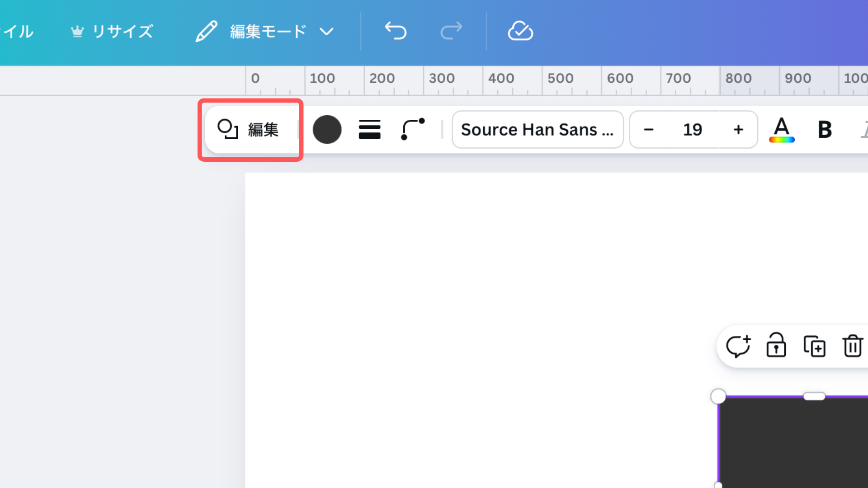Image resolution: width=868 pixels, height=488 pixels.
Task: Open the リサイズ resize option
Action: (x=112, y=32)
